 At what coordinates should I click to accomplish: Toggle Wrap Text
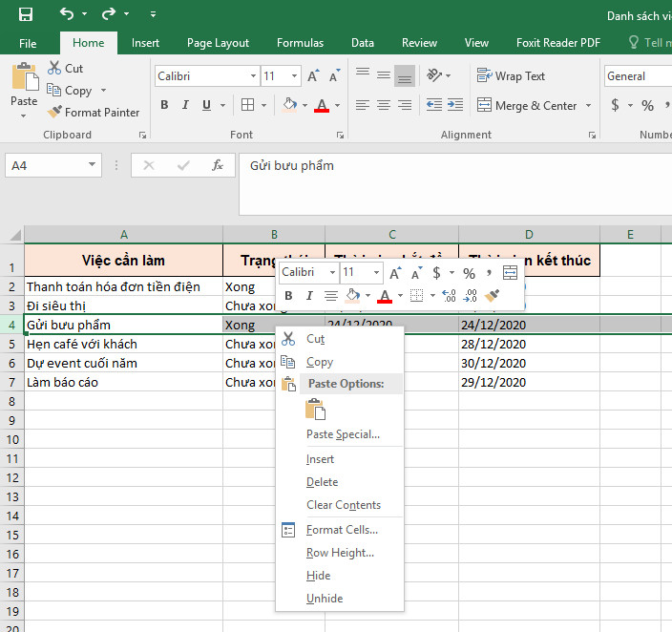point(511,75)
